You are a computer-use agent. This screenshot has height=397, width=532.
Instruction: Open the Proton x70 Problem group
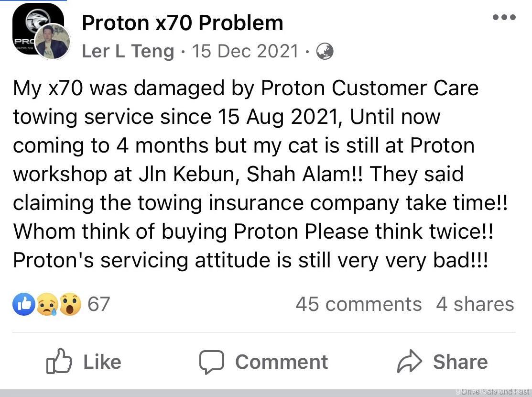(182, 22)
